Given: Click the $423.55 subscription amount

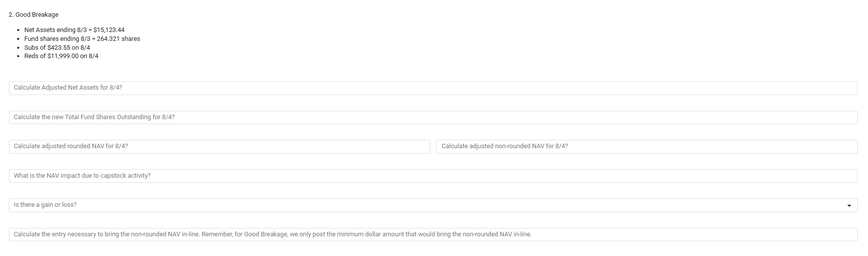Looking at the screenshot, I should coord(59,48).
